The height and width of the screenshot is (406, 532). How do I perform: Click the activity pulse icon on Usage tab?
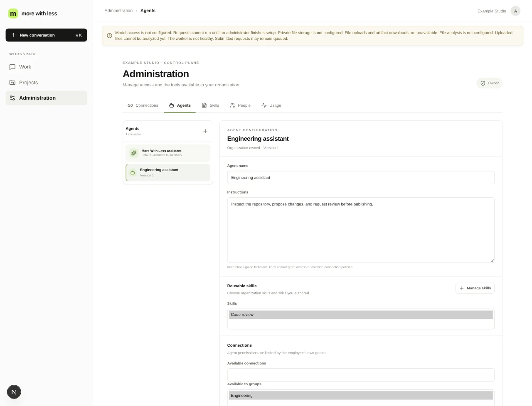[264, 105]
